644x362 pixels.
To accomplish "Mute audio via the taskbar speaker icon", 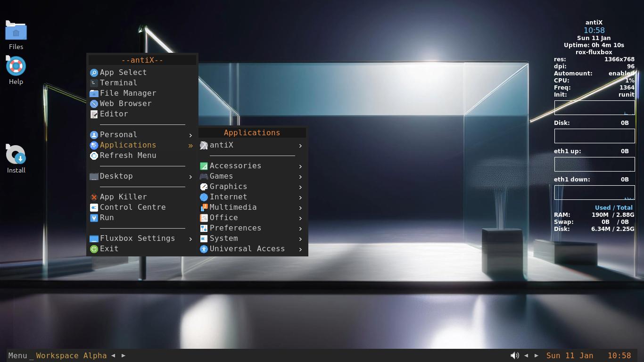I will [514, 355].
